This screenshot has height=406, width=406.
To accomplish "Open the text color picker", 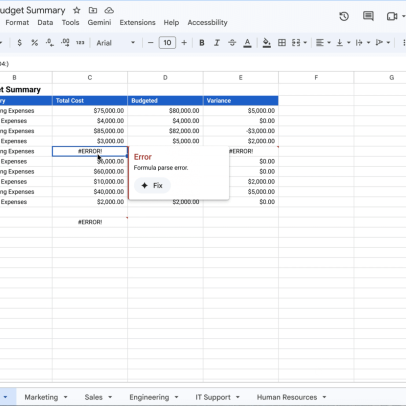I will point(247,43).
